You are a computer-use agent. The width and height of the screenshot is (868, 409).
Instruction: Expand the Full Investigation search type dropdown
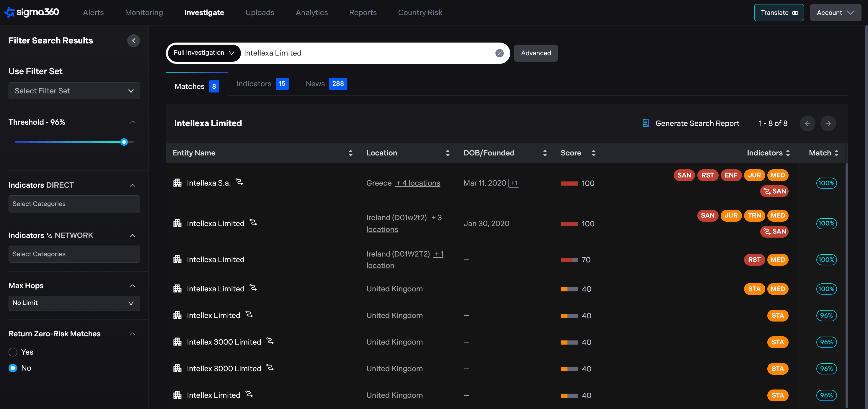point(204,53)
